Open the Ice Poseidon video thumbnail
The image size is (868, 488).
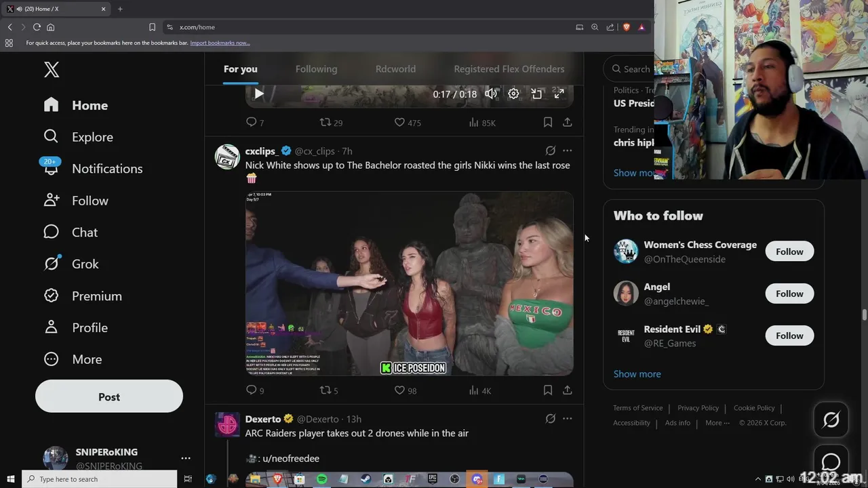[x=410, y=283]
